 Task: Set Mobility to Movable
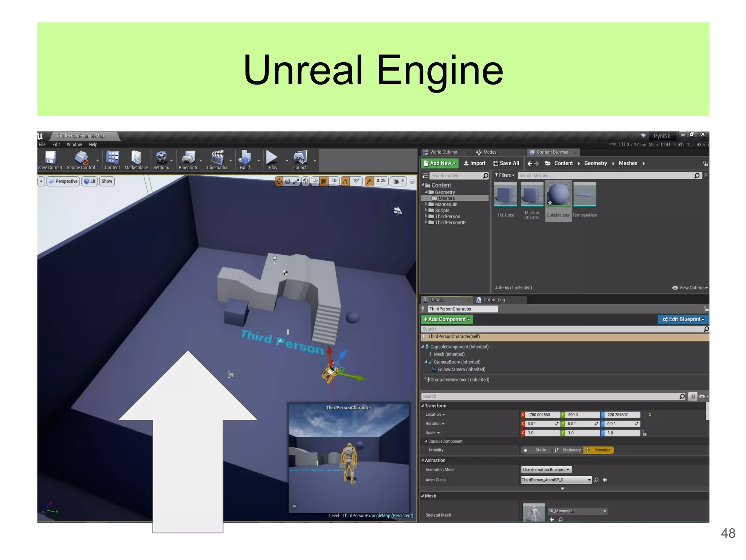coord(598,450)
